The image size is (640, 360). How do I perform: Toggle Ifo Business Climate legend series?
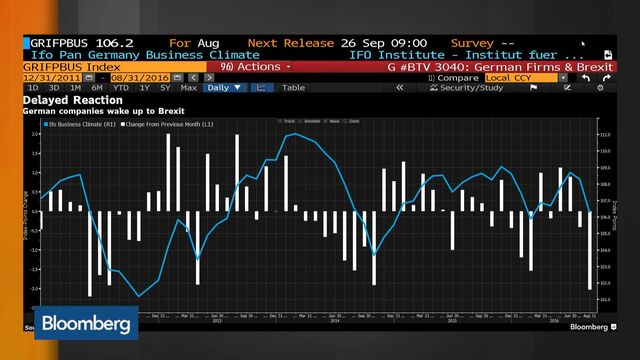80,124
